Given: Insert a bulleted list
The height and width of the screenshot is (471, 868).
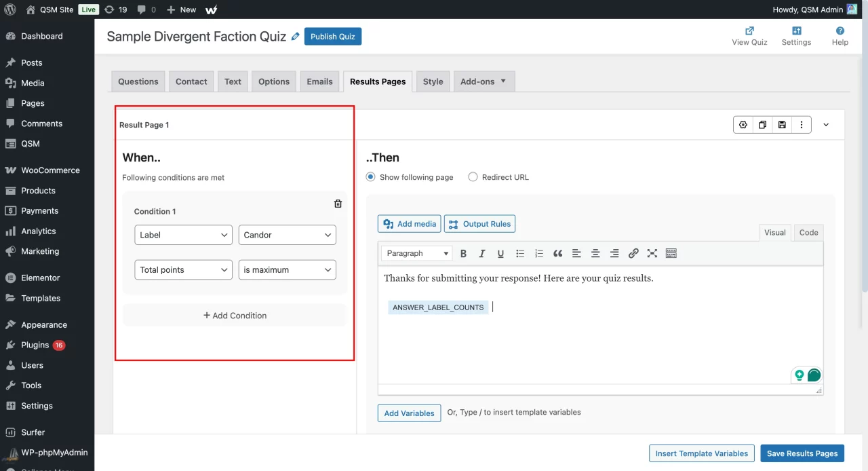Looking at the screenshot, I should click(x=519, y=253).
